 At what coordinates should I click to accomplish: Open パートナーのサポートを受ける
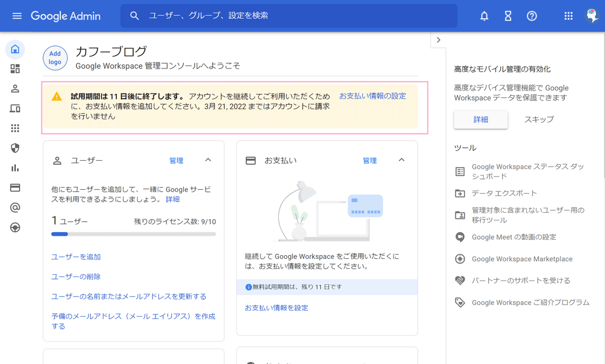[521, 281]
